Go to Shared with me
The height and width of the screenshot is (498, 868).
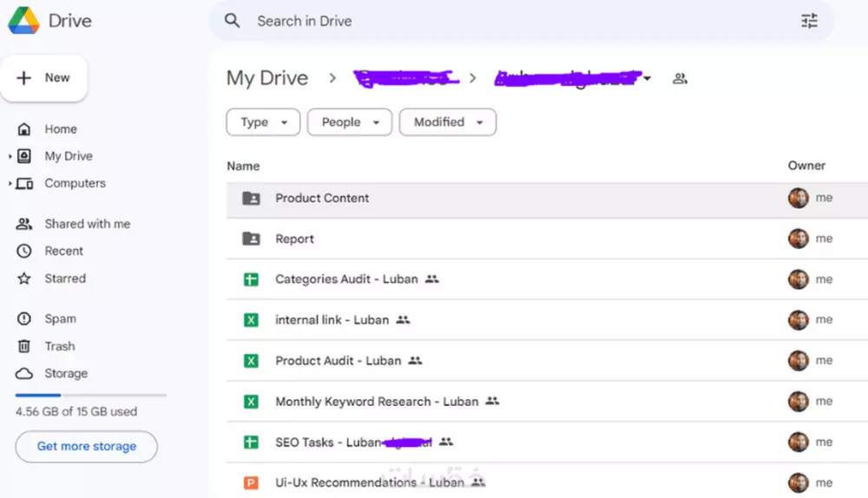point(87,224)
